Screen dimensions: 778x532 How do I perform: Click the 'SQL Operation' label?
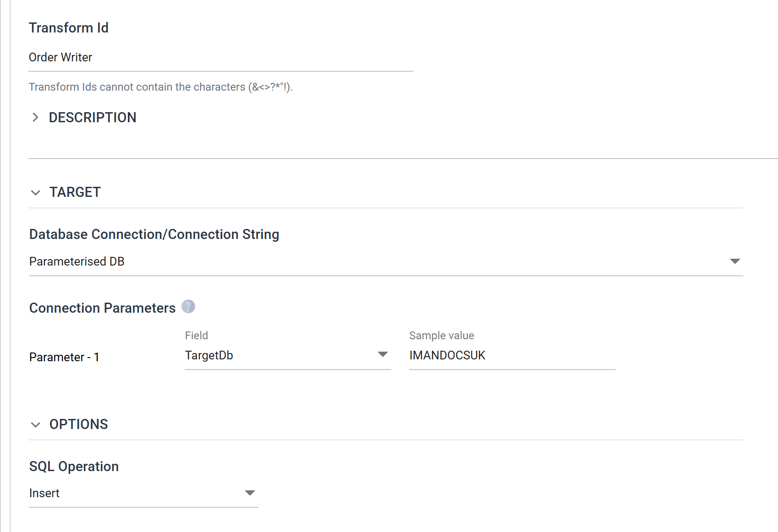(74, 467)
